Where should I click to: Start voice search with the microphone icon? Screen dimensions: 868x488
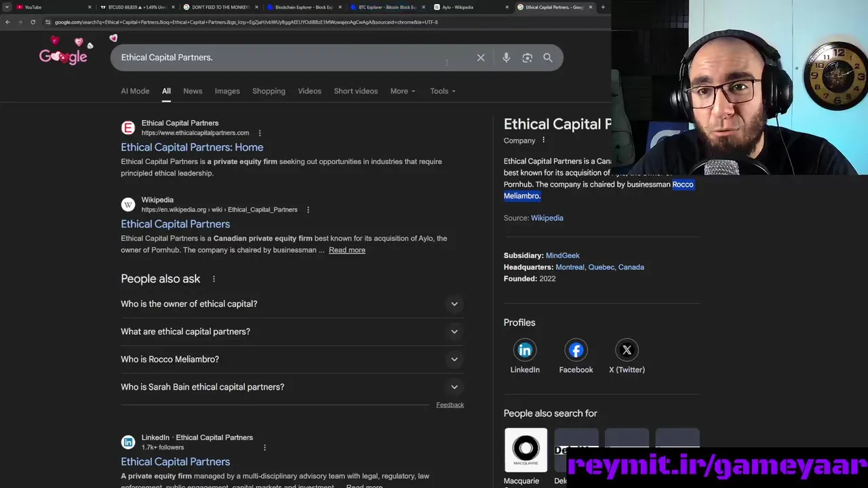[x=506, y=58]
